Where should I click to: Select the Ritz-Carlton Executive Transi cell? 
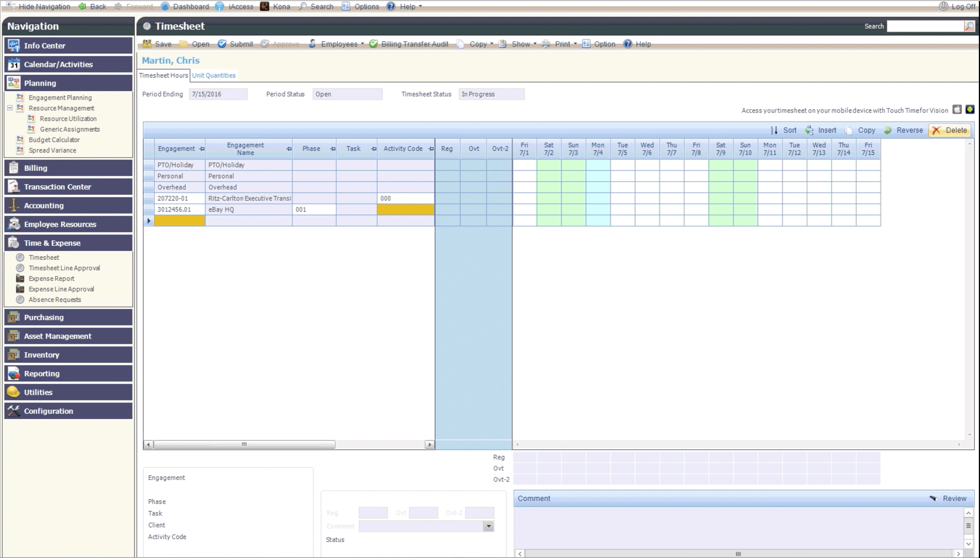coord(249,199)
